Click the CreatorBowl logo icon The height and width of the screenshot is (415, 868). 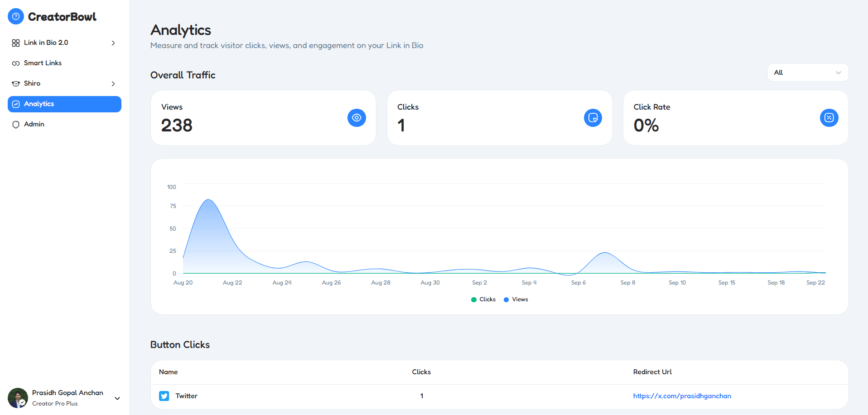pos(15,16)
